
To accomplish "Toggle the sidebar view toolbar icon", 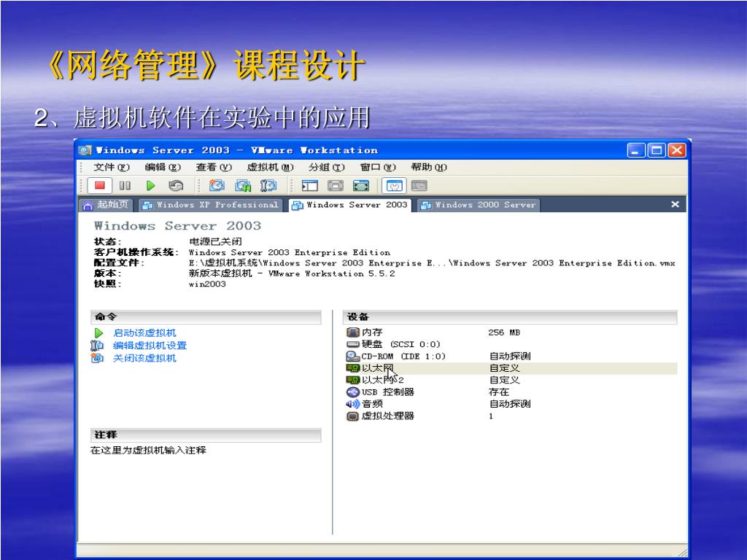I will tap(309, 186).
